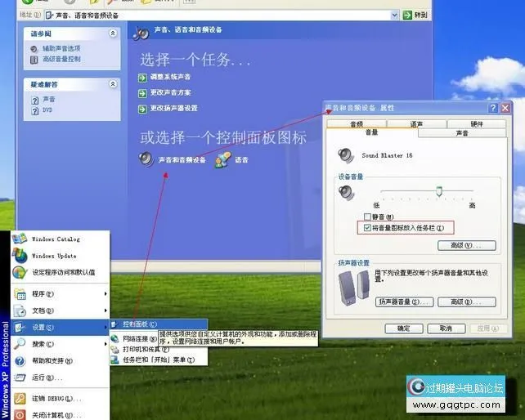The height and width of the screenshot is (420, 525).
Task: Click the dialog's question mark help button
Action: 494,108
